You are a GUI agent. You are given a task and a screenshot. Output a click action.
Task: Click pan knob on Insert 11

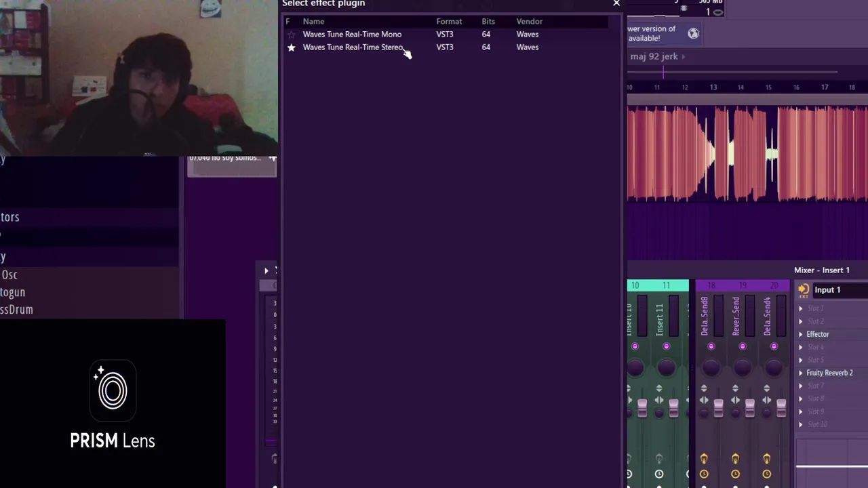666,367
